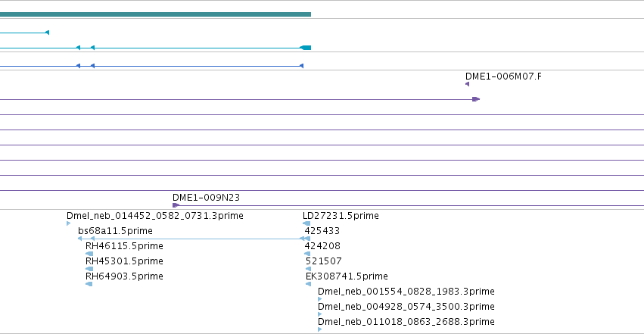Click arrow glyph under EK308741.5prime
This screenshot has width=644, height=334.
(309, 284)
